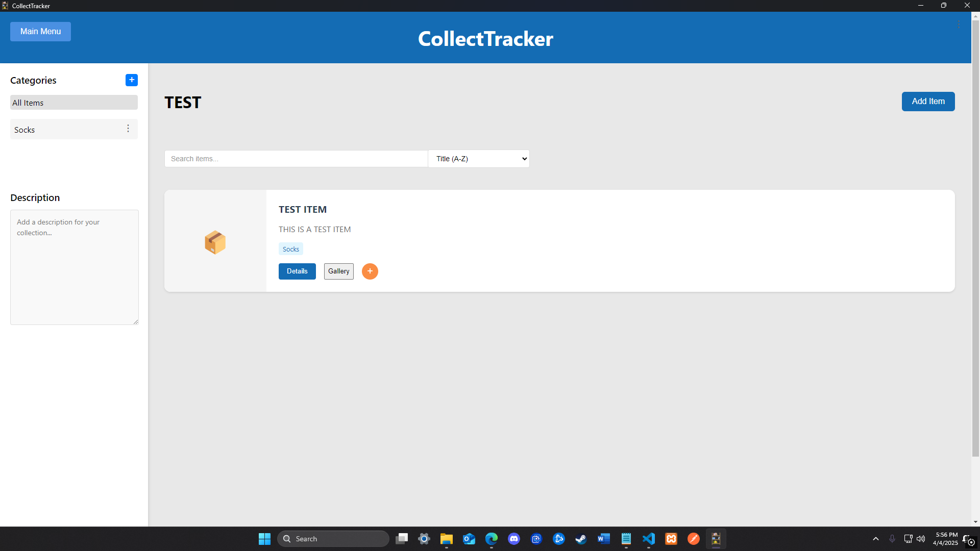Open the clock and date panel
The height and width of the screenshot is (551, 980).
pyautogui.click(x=945, y=539)
